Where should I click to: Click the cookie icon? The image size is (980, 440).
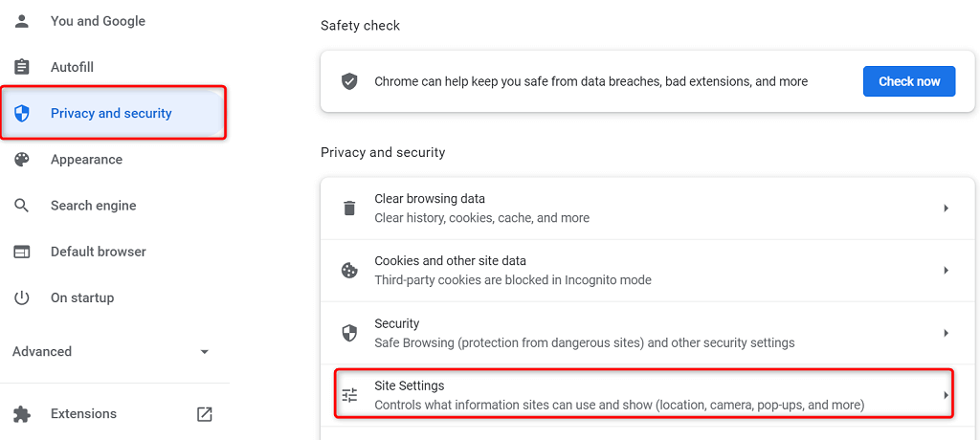coord(349,271)
